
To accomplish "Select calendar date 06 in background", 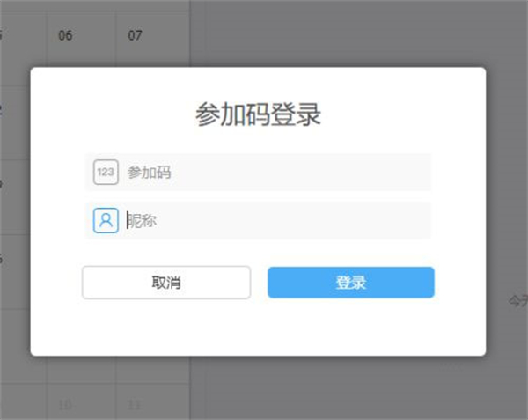I will tap(65, 36).
